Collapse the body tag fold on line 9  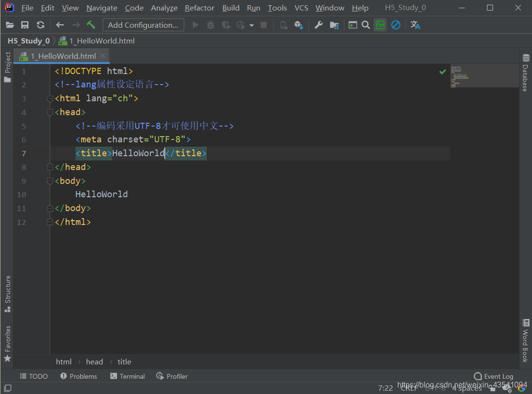(x=50, y=181)
